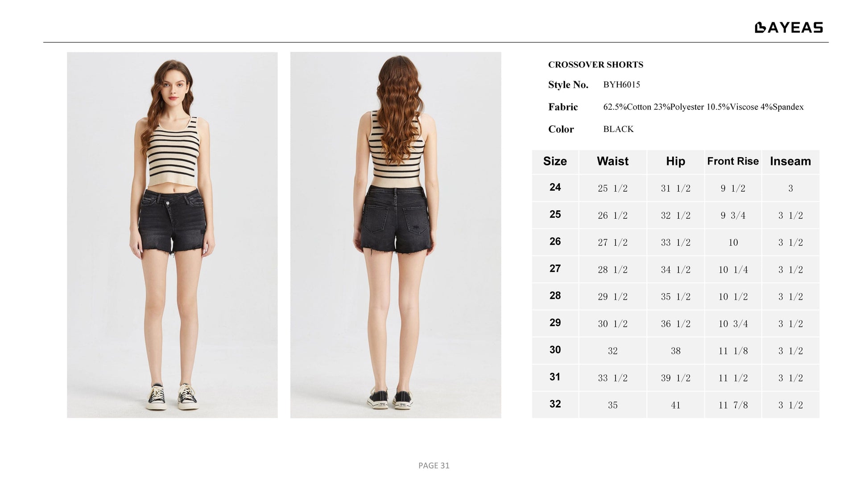
Task: Select hip value 35 1/2
Action: click(675, 297)
